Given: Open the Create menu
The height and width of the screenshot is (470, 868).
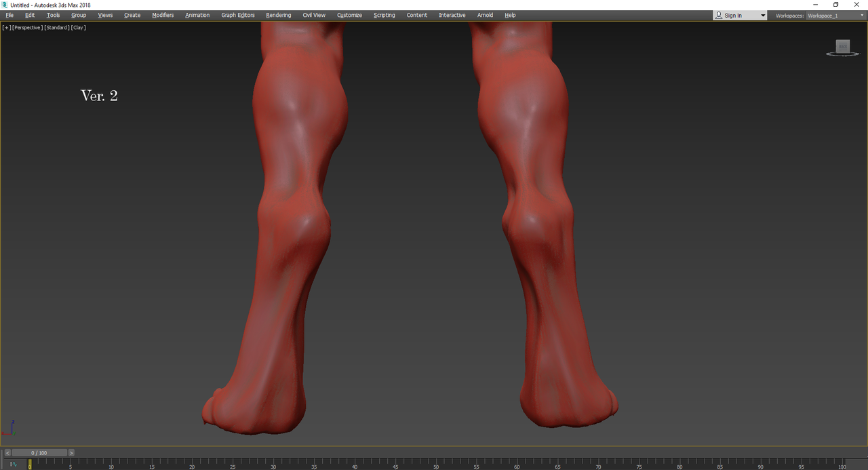Looking at the screenshot, I should click(x=132, y=15).
